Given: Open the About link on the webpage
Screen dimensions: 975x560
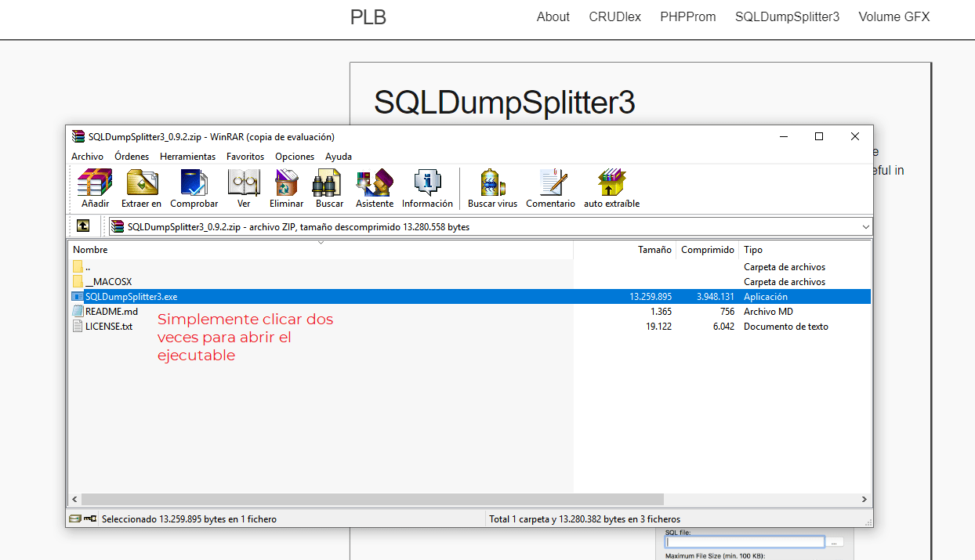Looking at the screenshot, I should [x=553, y=16].
